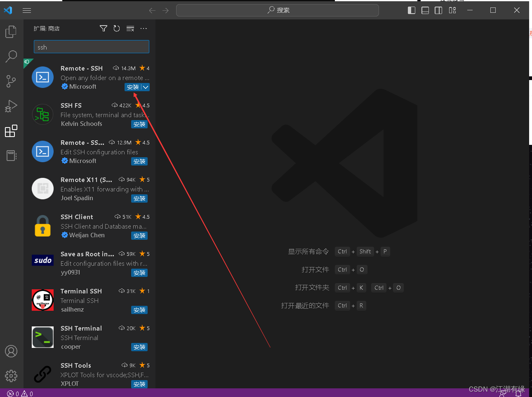Open the SSH FS extension icon
The height and width of the screenshot is (397, 532).
43,114
